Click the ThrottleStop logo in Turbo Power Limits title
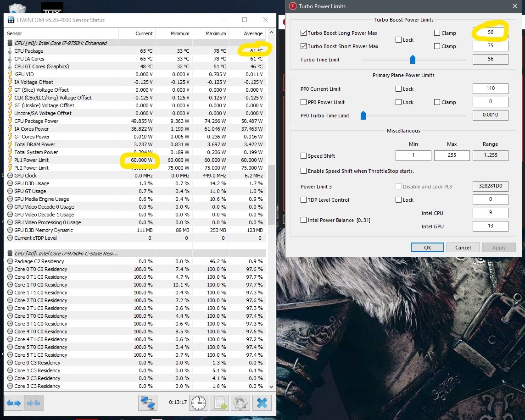The image size is (525, 420). pyautogui.click(x=293, y=6)
